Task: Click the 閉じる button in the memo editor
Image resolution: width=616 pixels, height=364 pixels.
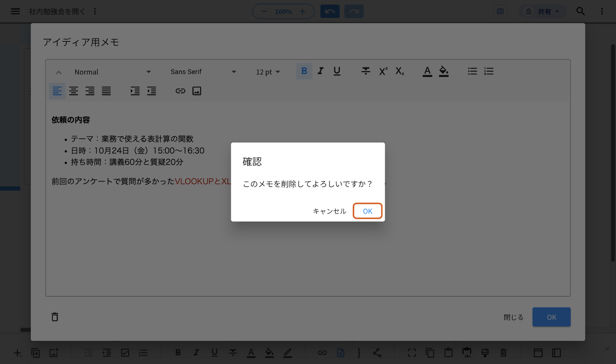Action: coord(514,317)
